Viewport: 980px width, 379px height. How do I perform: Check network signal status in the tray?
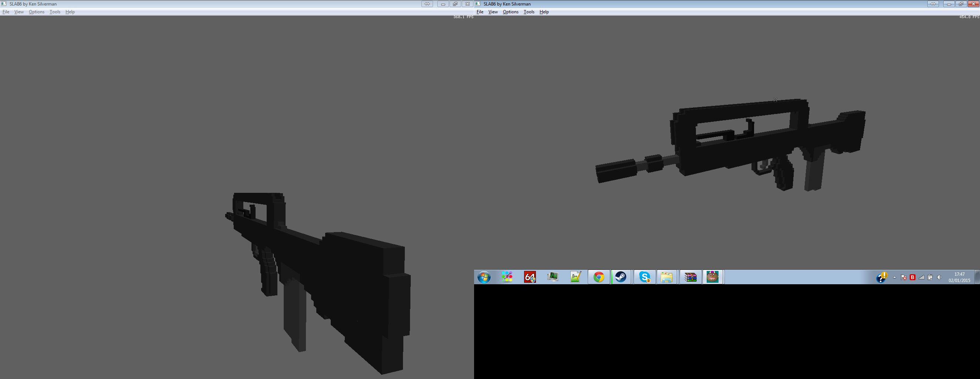(922, 277)
